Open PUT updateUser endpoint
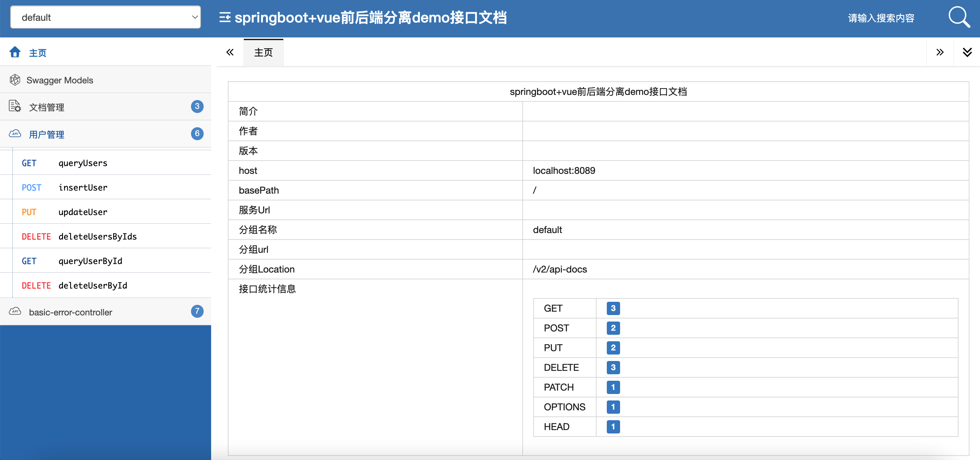Viewport: 980px width, 460px height. click(82, 212)
